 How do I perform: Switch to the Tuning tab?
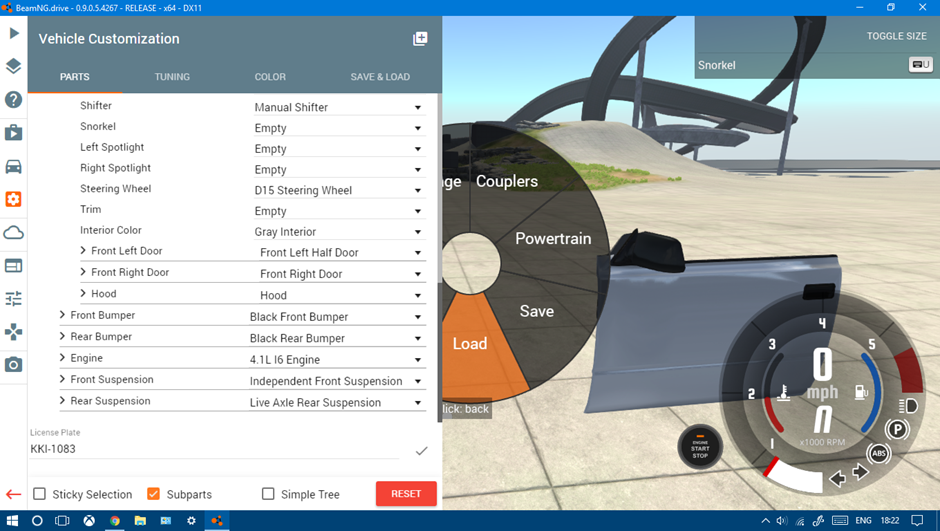(172, 77)
